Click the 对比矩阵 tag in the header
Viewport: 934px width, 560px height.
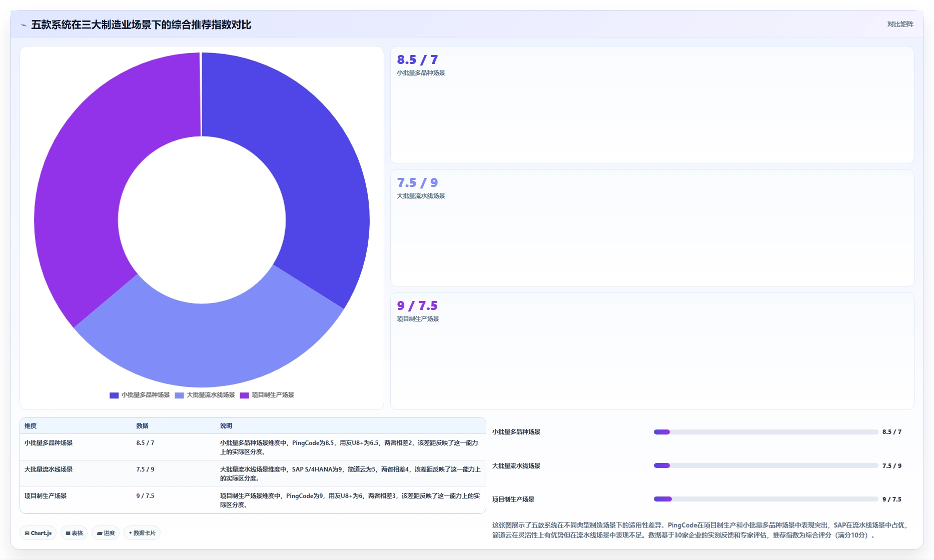click(900, 24)
